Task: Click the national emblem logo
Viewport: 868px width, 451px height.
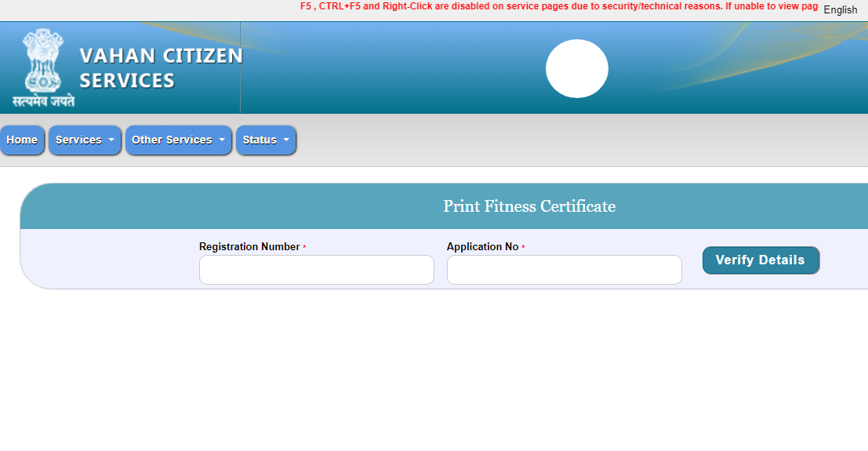Action: 43,68
